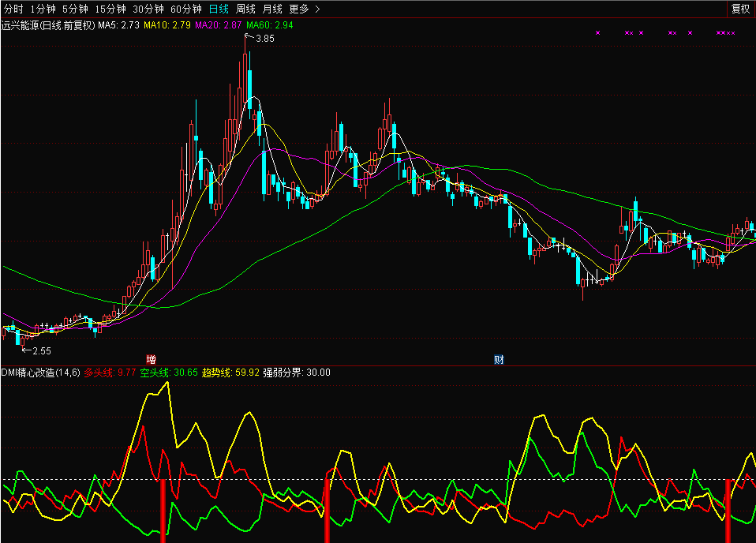Viewport: 756px width, 543px height.
Task: Click the 2.55 low price label
Action: pyautogui.click(x=42, y=350)
